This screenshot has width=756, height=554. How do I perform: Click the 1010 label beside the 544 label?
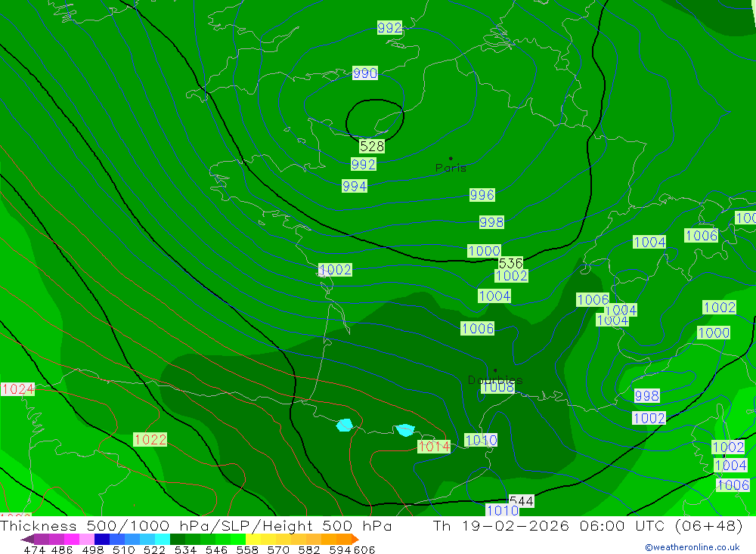pyautogui.click(x=503, y=510)
